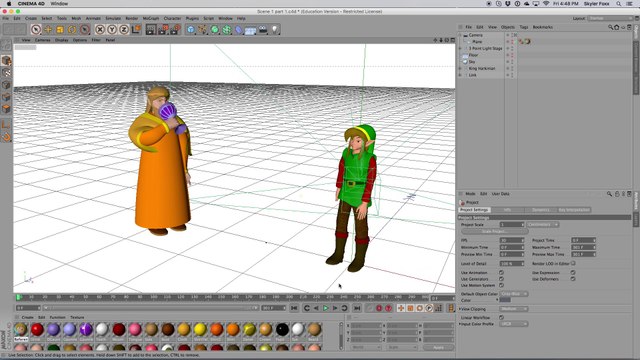Open the Create menu
The image size is (640, 360).
(x=31, y=18)
